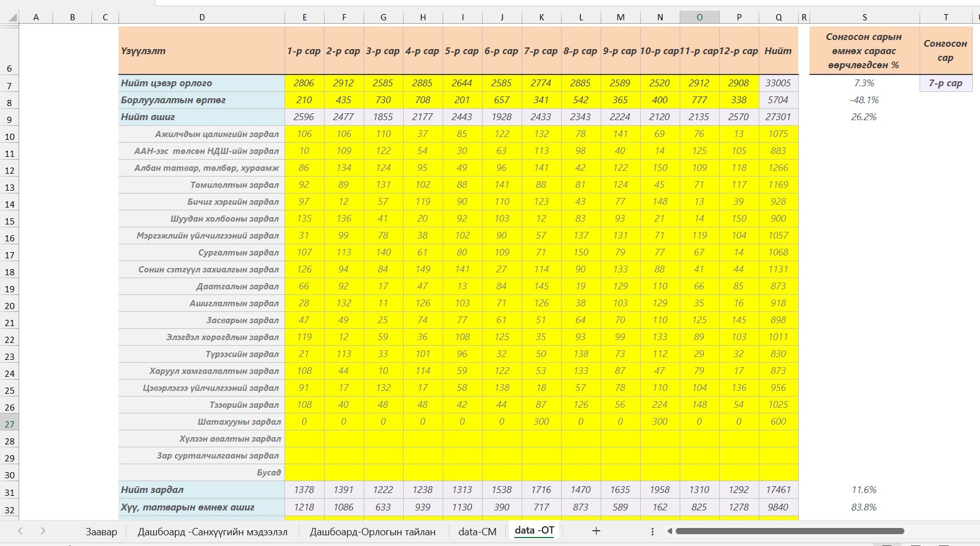980x546 pixels.
Task: Click 7-р сар fuel value 300
Action: tap(541, 421)
